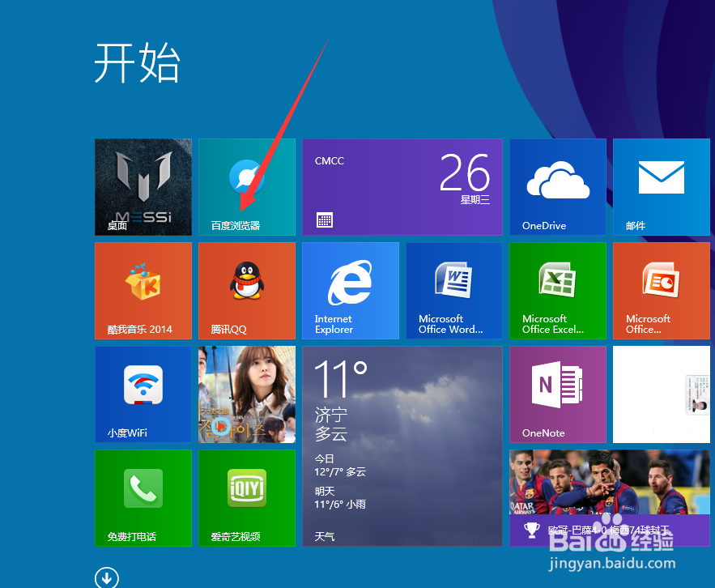This screenshot has height=588, width=715.
Task: Launch the 百度浏览器 tile
Action: coord(247,187)
